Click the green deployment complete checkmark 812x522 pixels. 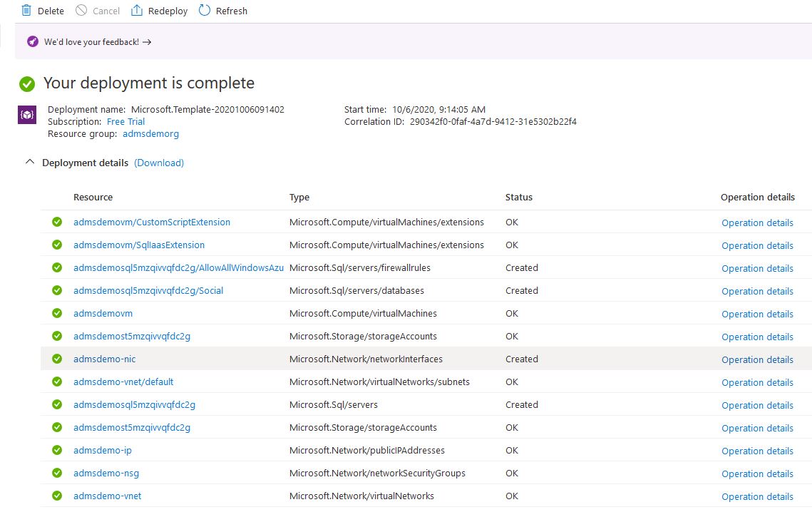pyautogui.click(x=27, y=83)
